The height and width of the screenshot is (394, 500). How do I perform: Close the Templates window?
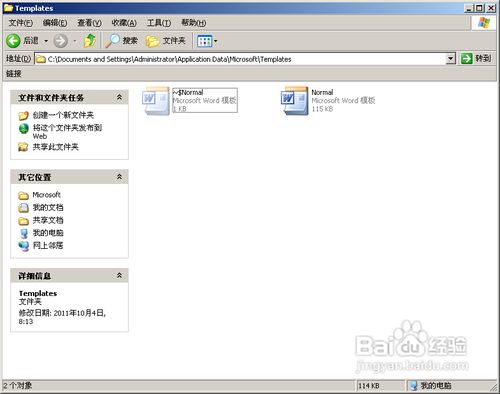(491, 8)
